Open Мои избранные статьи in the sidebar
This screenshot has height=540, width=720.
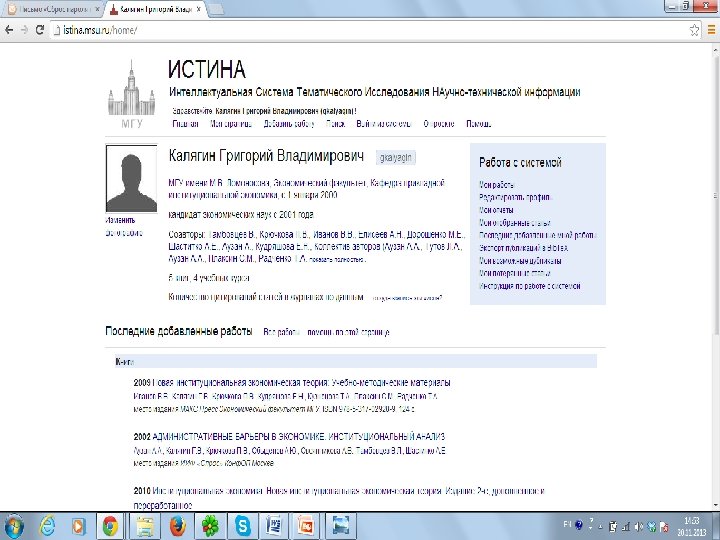point(515,223)
